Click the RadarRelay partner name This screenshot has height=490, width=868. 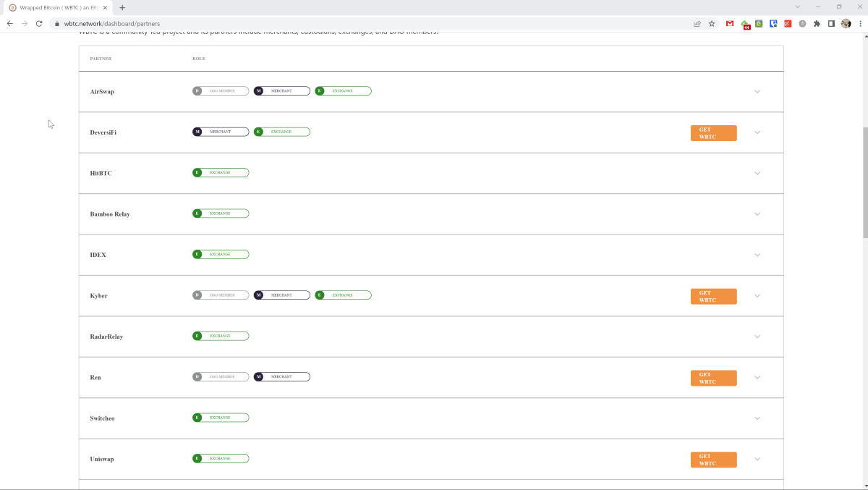coord(106,337)
